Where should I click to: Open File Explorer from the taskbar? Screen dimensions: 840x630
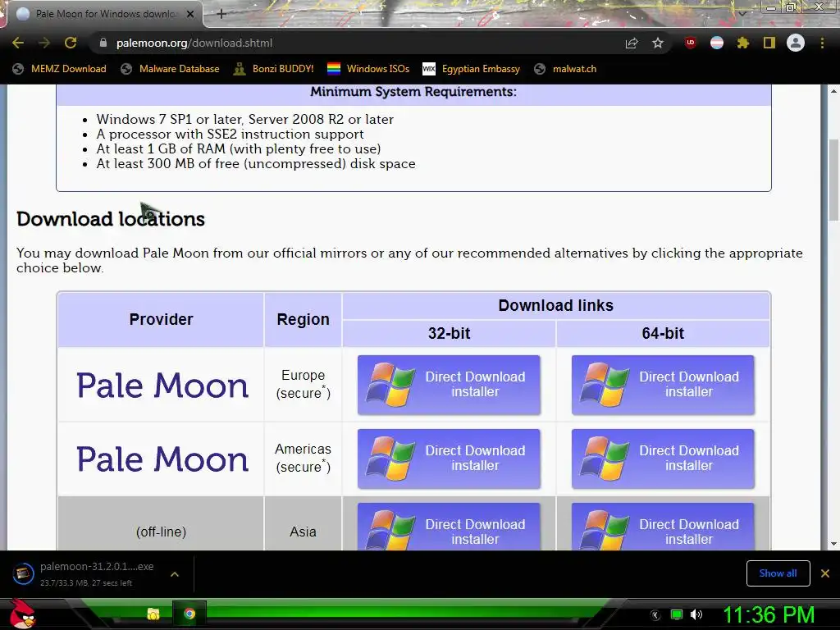[153, 614]
